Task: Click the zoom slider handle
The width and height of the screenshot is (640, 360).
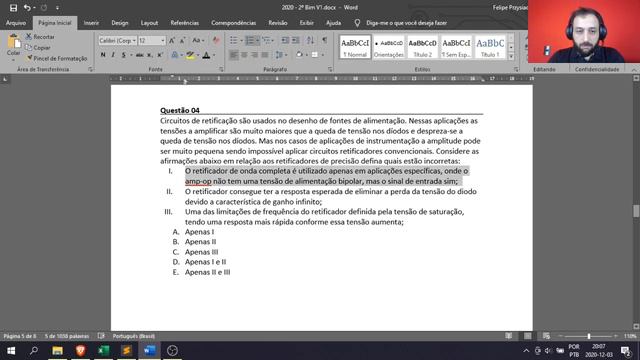Action: click(x=589, y=336)
